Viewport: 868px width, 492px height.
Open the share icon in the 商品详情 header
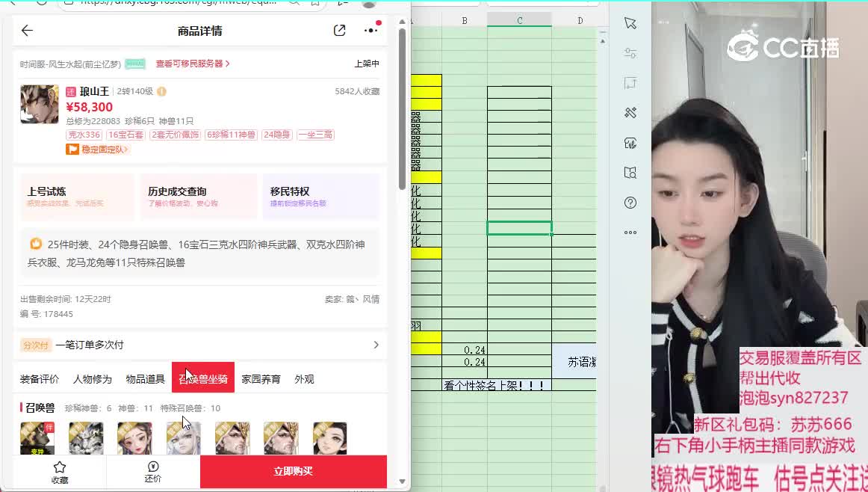pyautogui.click(x=339, y=31)
